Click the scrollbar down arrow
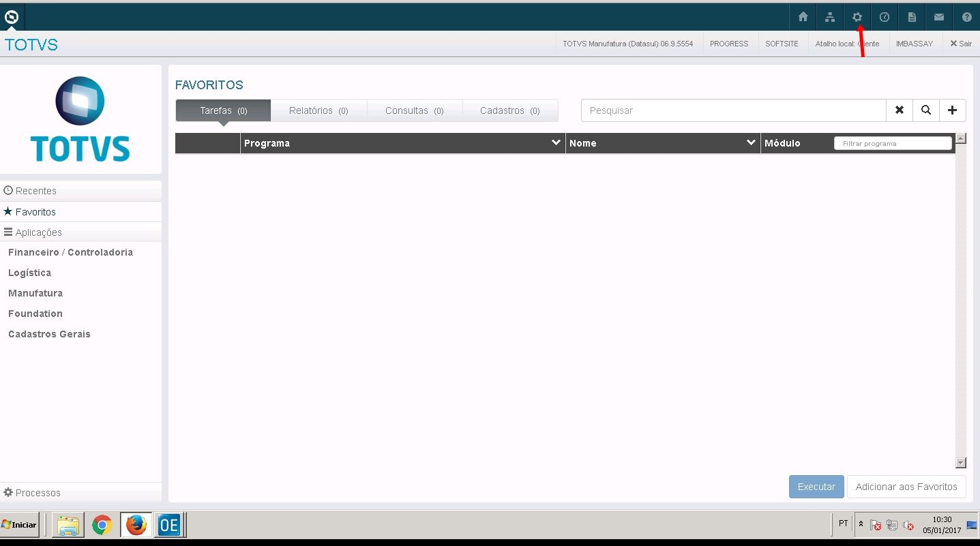980x546 pixels. point(961,463)
